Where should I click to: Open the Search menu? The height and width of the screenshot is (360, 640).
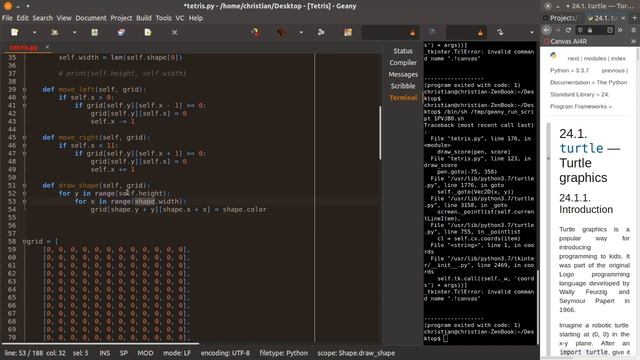[42, 18]
